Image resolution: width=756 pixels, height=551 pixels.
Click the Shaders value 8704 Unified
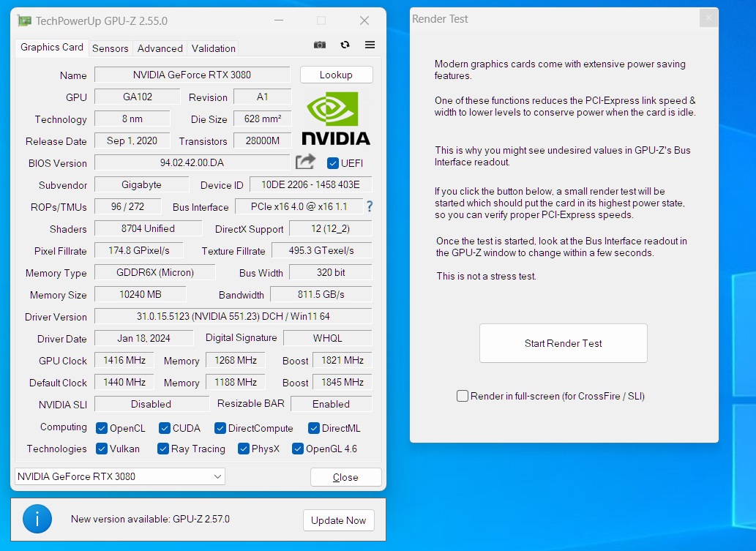click(148, 228)
